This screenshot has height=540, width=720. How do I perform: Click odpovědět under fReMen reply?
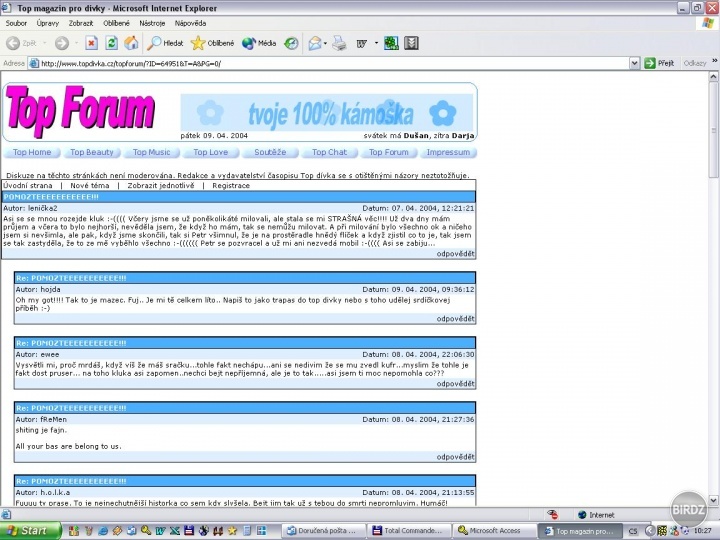[x=456, y=457]
